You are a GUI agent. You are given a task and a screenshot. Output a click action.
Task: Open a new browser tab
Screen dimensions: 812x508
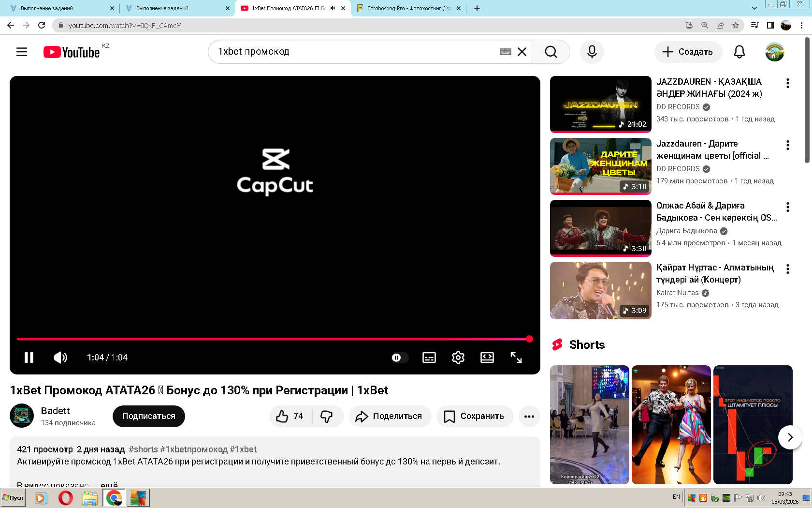(x=477, y=8)
